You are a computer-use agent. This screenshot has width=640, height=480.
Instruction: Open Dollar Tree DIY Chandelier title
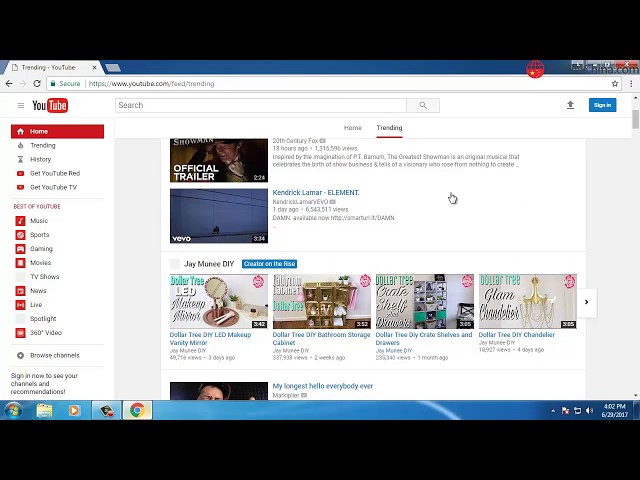click(x=517, y=335)
